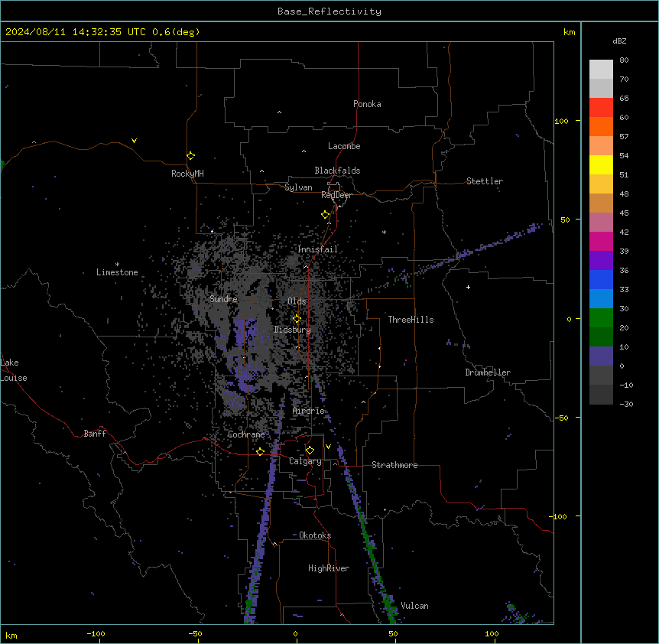The image size is (659, 644).
Task: Select the Strathmore label
Action: [394, 465]
